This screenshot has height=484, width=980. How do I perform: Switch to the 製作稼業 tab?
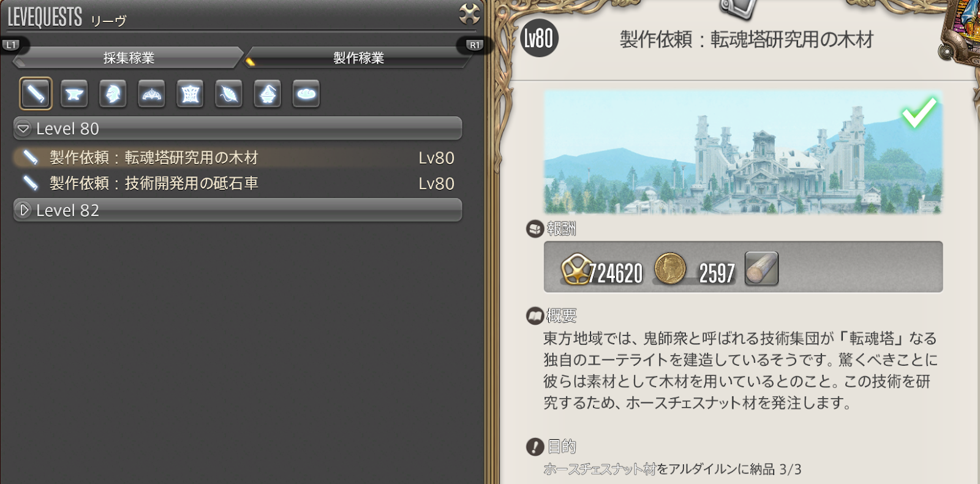(x=358, y=58)
